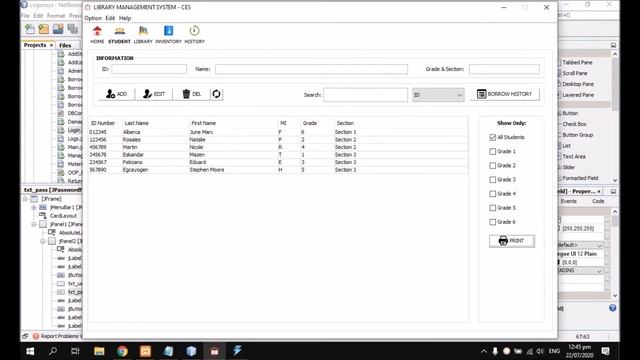Viewport: 640px width, 360px height.
Task: Check the Grade 6 filter
Action: click(x=493, y=222)
